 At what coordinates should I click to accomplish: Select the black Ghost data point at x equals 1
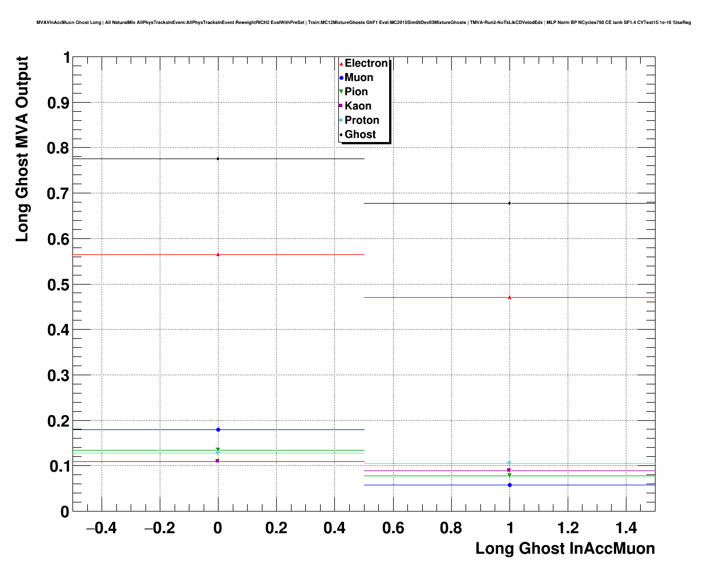509,203
